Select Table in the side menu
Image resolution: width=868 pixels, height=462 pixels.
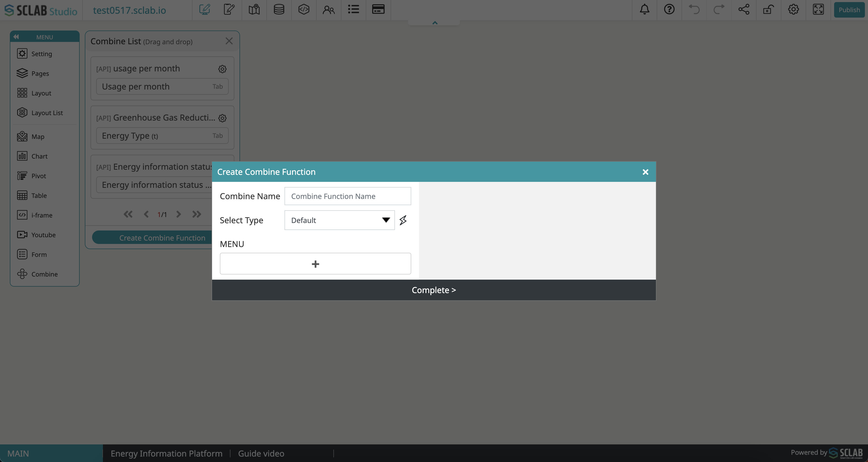click(x=44, y=196)
